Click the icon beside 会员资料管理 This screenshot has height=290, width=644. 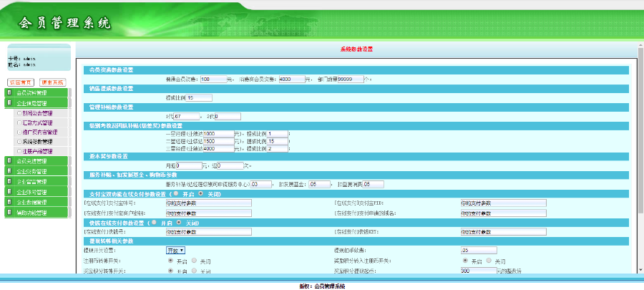click(x=9, y=92)
